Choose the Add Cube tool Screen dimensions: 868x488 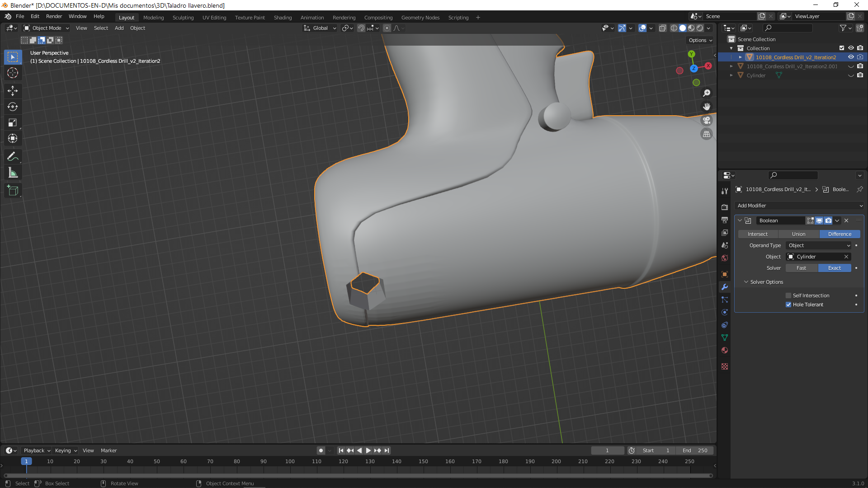coord(13,191)
